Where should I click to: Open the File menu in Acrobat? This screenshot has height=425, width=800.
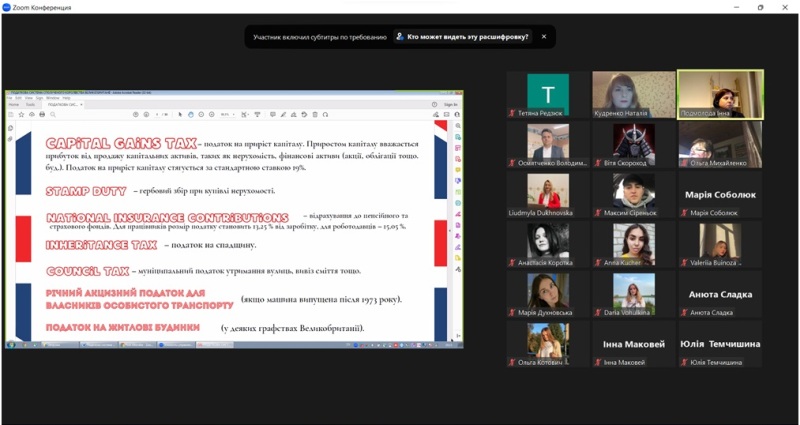point(10,98)
